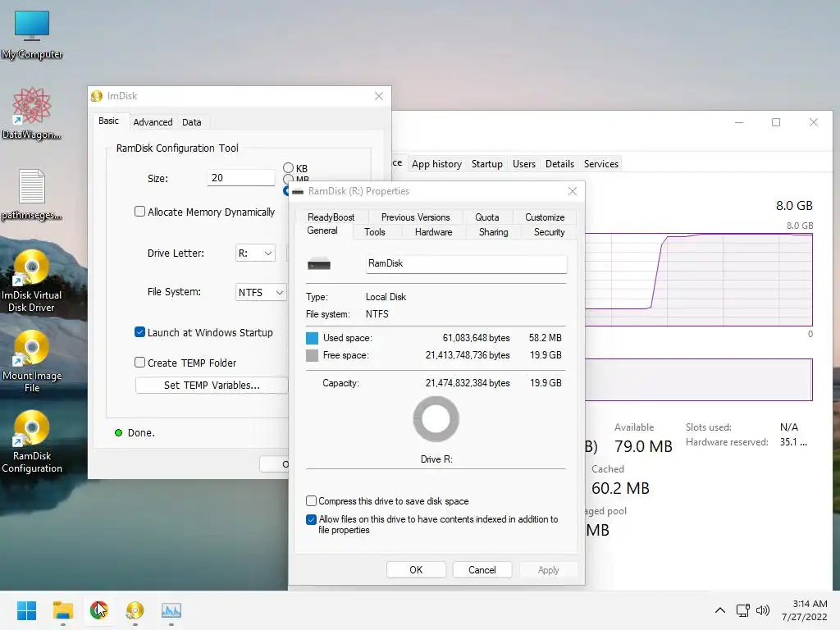The height and width of the screenshot is (630, 840).
Task: Open Task Manager Services tab
Action: pyautogui.click(x=601, y=164)
